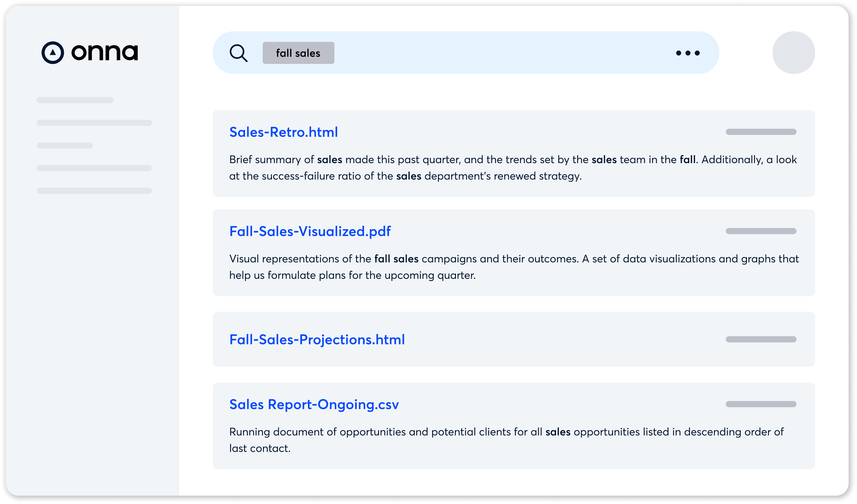Click the action pill beside Fall-Sales-Visualized.pdf
The image size is (857, 504).
tap(761, 232)
